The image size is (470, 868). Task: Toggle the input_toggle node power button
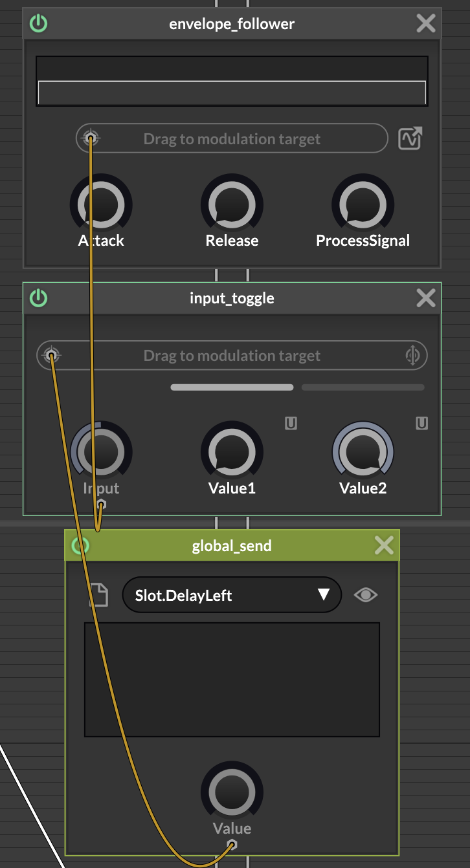39,298
